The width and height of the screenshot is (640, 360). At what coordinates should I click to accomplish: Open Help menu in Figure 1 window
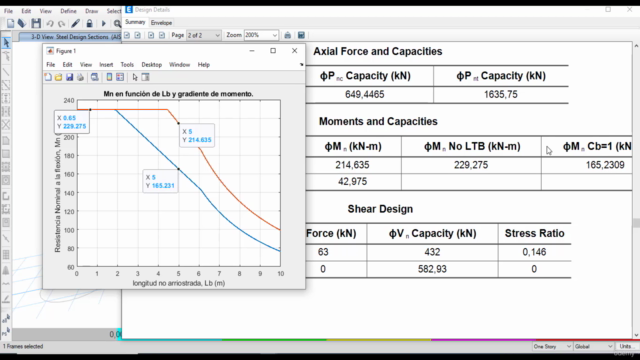pyautogui.click(x=204, y=64)
